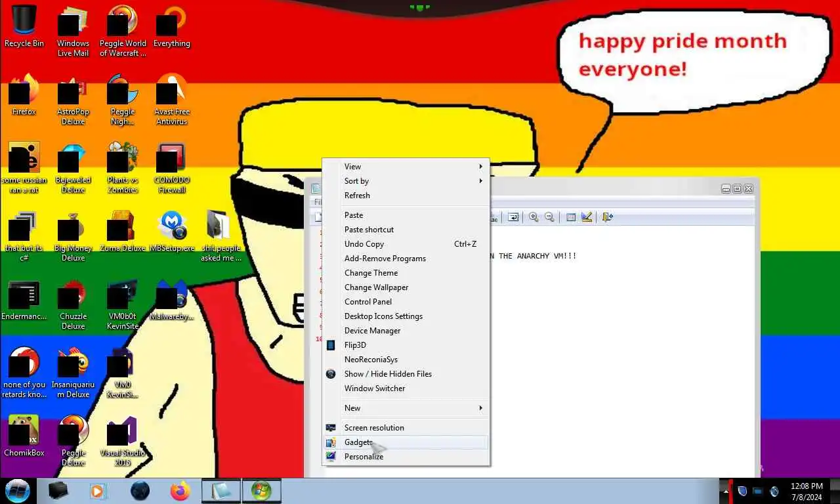Viewport: 840px width, 504px height.
Task: Switch to the notepad taskbar window
Action: click(x=221, y=491)
